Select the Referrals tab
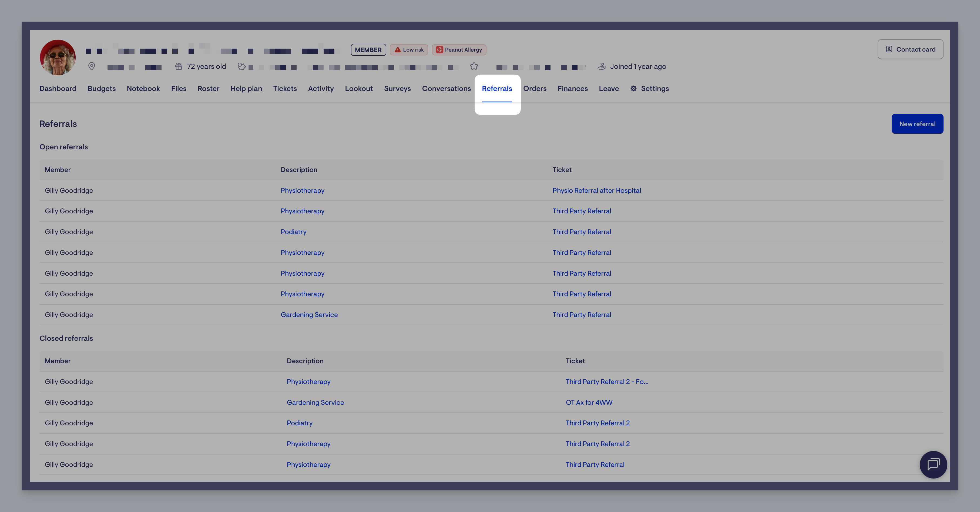This screenshot has width=980, height=512. click(497, 89)
